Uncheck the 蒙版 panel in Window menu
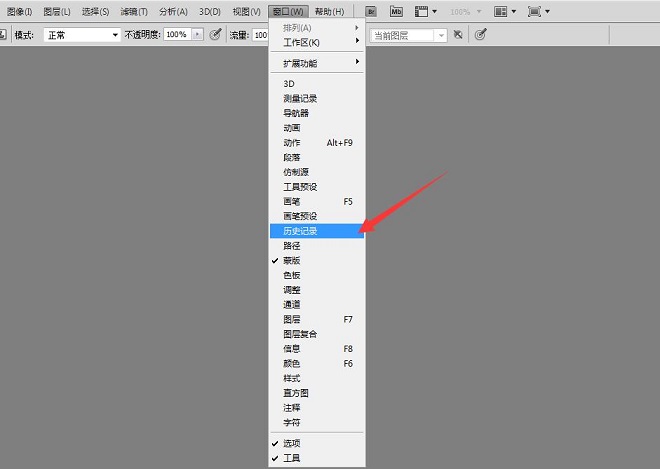 (x=291, y=260)
